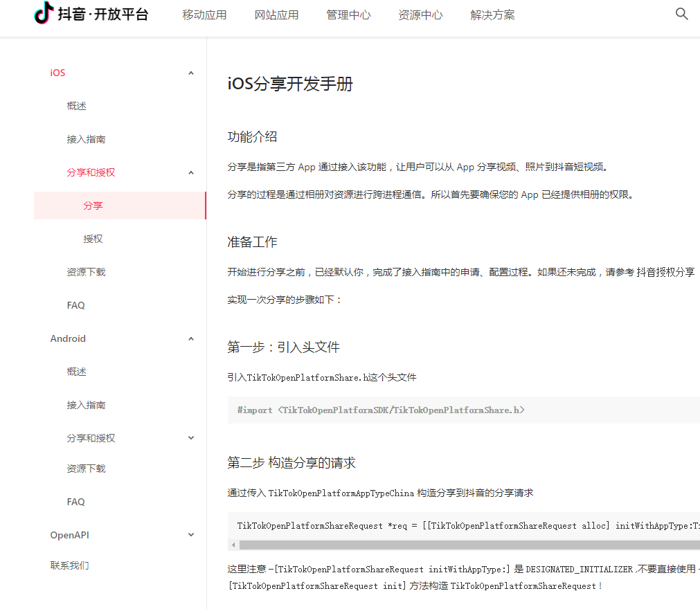This screenshot has width=700, height=609.
Task: Open search with the magnifier icon
Action: click(681, 14)
